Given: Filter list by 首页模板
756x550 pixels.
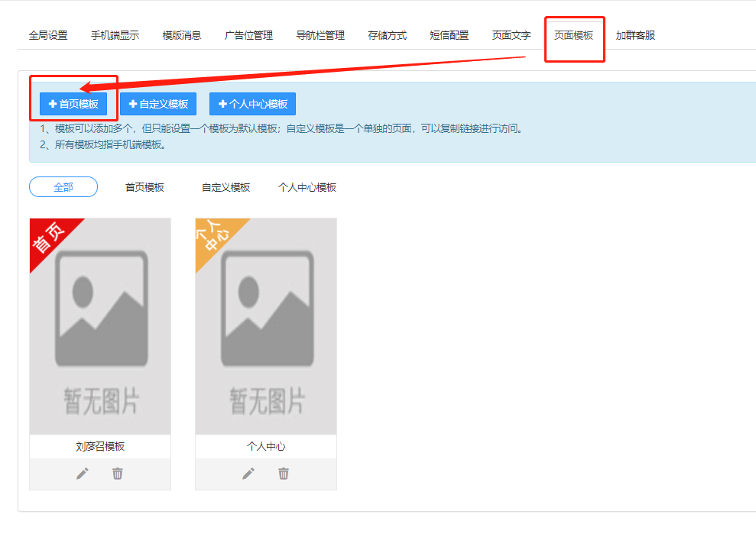Looking at the screenshot, I should (x=144, y=187).
